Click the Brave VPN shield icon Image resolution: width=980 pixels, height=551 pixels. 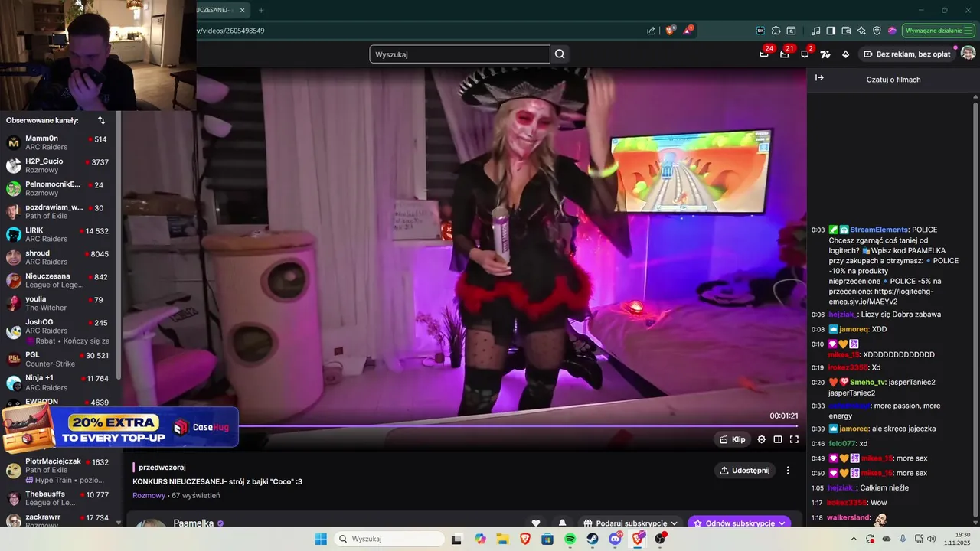pos(877,31)
